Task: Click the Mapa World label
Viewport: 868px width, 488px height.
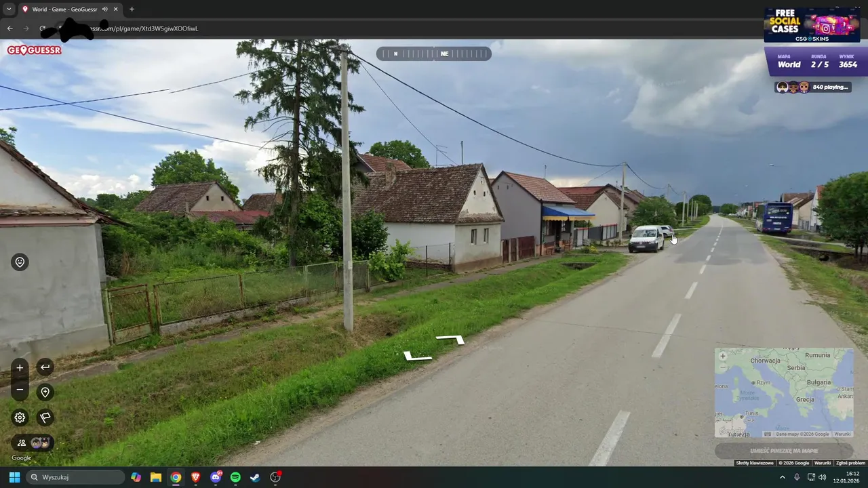Action: [x=789, y=62]
